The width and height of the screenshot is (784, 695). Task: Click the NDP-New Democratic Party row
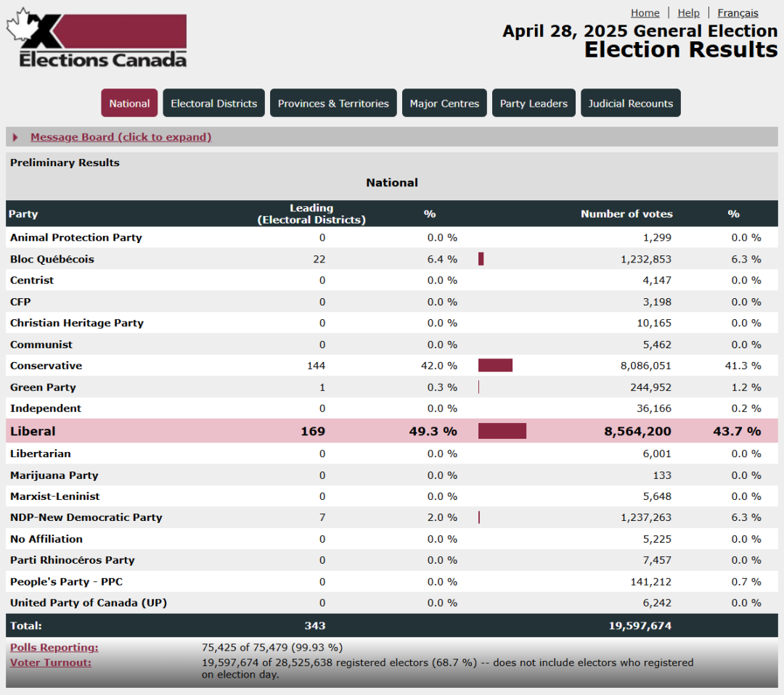(x=391, y=517)
